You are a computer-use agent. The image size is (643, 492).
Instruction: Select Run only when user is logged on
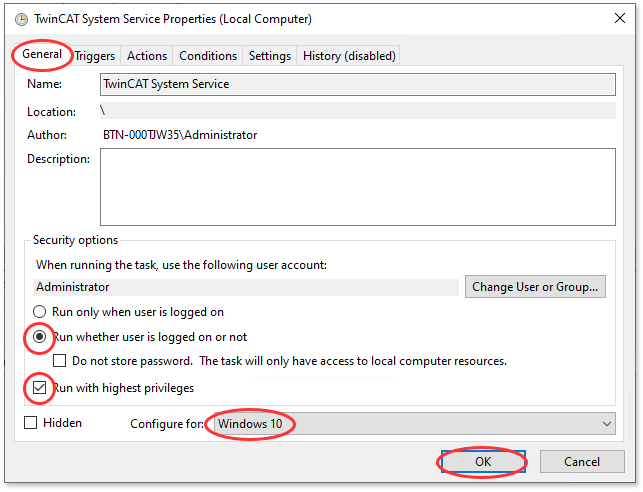(x=41, y=312)
